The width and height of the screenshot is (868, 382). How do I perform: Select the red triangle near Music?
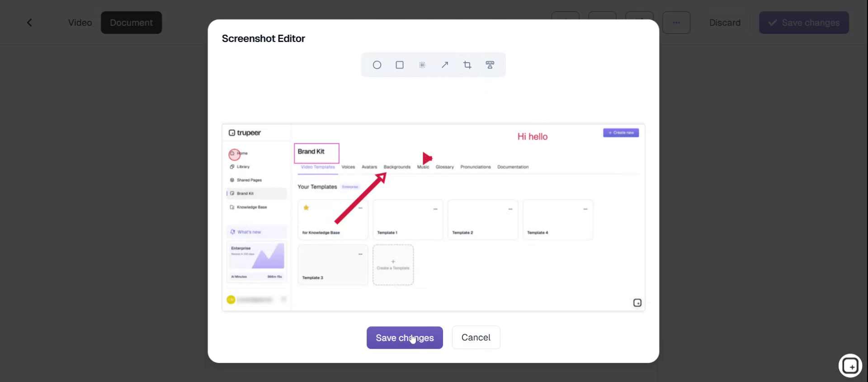(427, 158)
